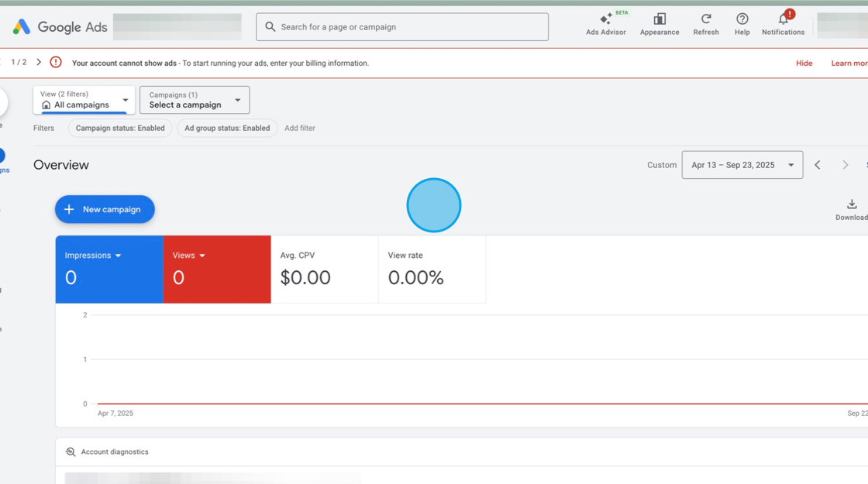Click the error icon next to the billing alert
Screen dimensions: 868x484
[55, 62]
